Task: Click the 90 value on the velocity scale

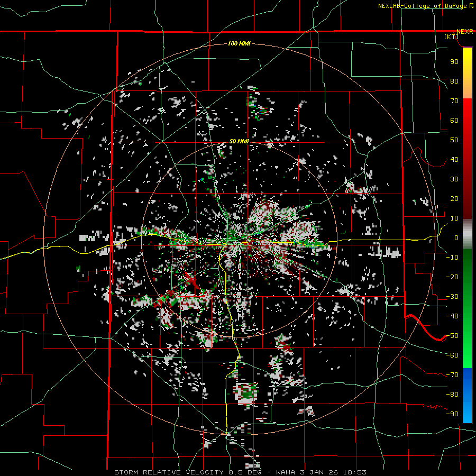Action: click(454, 62)
